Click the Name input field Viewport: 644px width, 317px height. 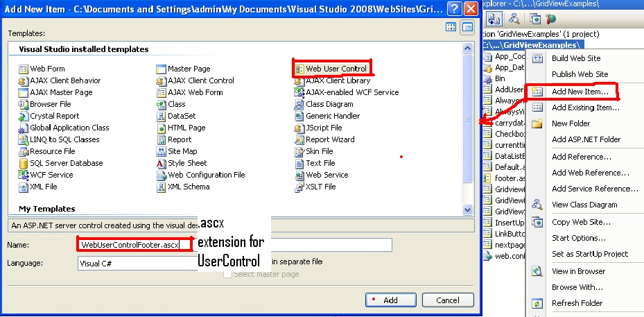click(234, 245)
